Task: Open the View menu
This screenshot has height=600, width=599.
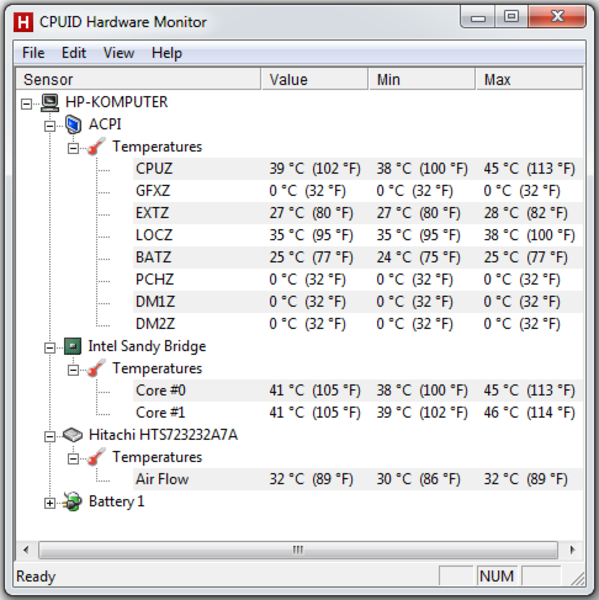Action: [119, 53]
